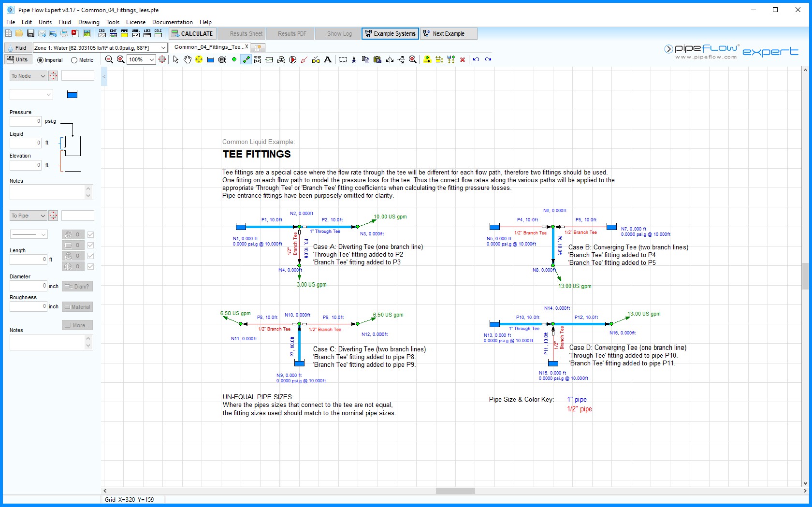Select the Common_04_Fittings_Tee tab
The image size is (812, 507).
click(211, 47)
